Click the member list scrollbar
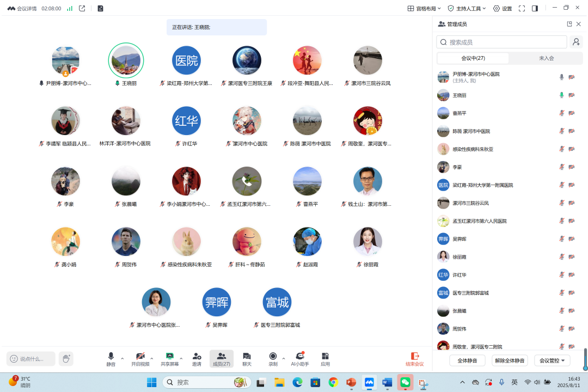Viewport: 588px width, 392px height. tap(585, 359)
